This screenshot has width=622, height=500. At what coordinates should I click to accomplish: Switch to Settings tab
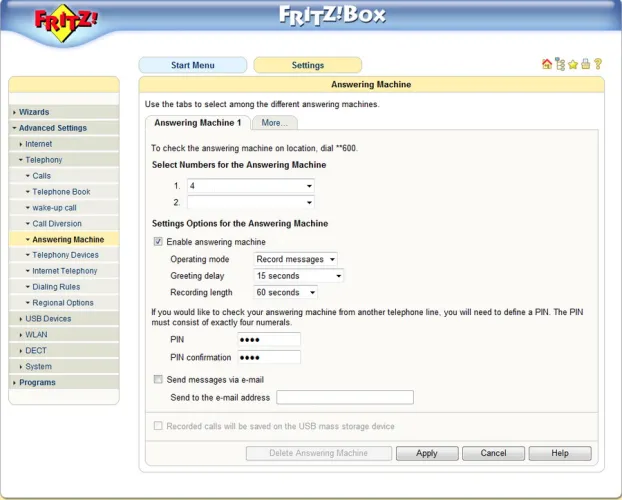click(308, 65)
